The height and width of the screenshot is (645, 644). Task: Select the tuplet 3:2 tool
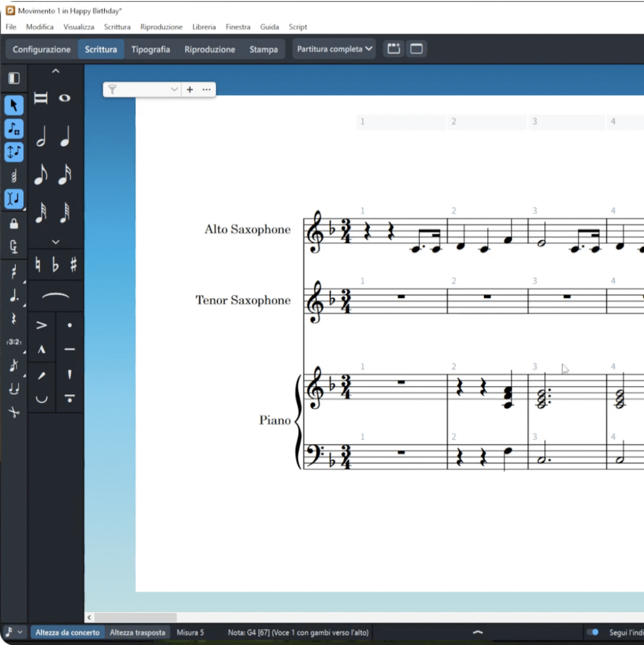(14, 342)
